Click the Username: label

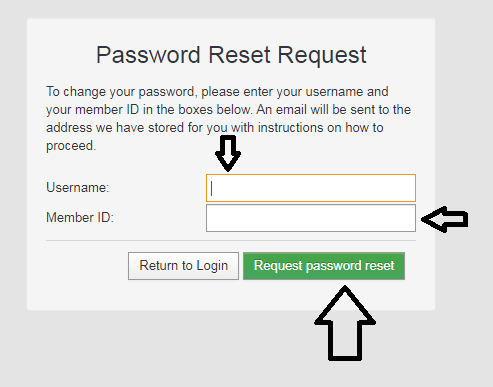coord(78,188)
